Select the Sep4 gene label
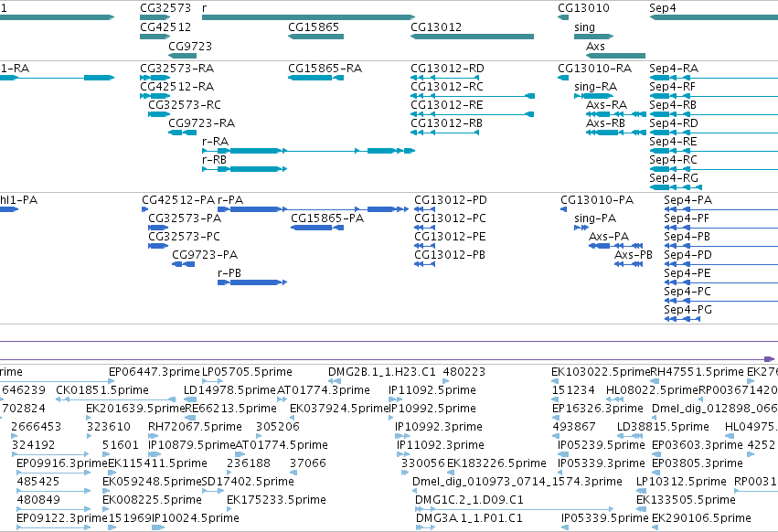 (663, 8)
